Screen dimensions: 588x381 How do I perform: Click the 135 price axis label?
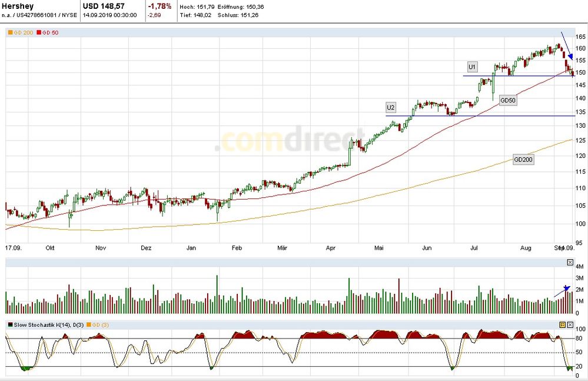580,112
